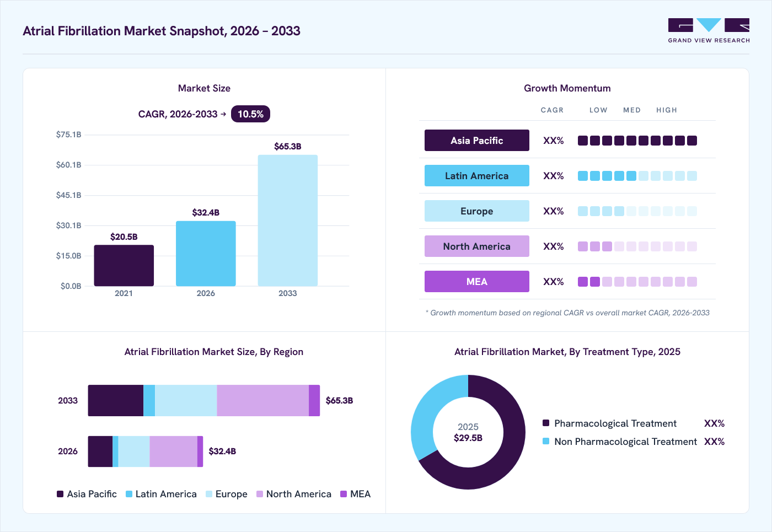
Task: Click the Growth Momentum panel heading
Action: point(567,88)
